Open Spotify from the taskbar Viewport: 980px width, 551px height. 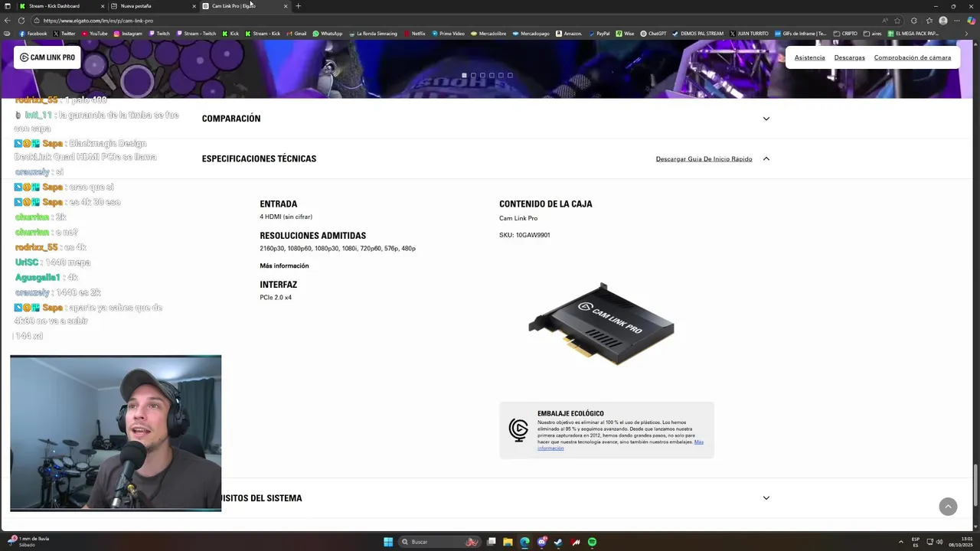(x=592, y=542)
